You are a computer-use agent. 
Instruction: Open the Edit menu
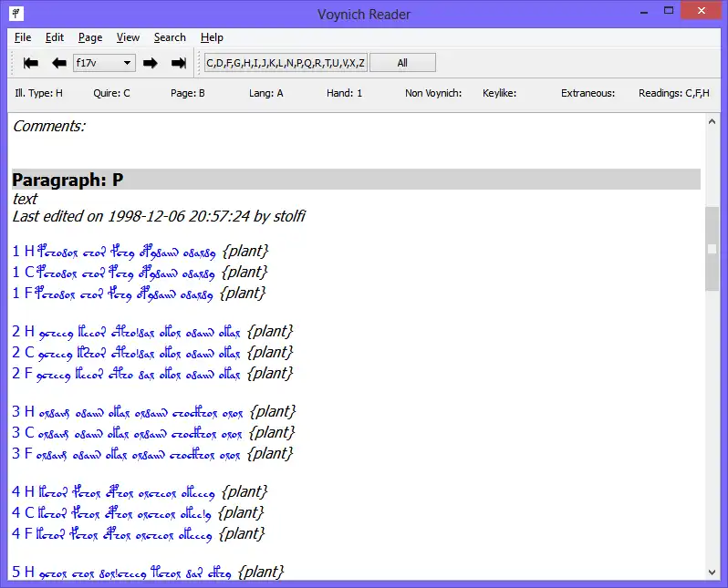55,37
